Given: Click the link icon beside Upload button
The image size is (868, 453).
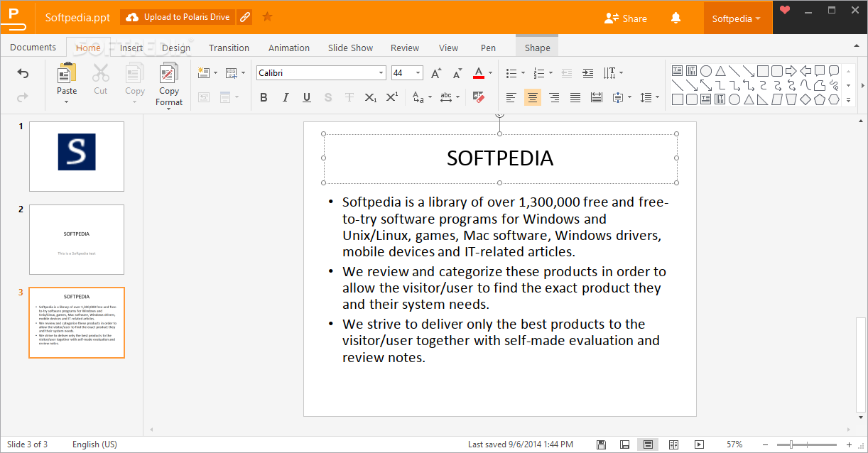Looking at the screenshot, I should (245, 17).
